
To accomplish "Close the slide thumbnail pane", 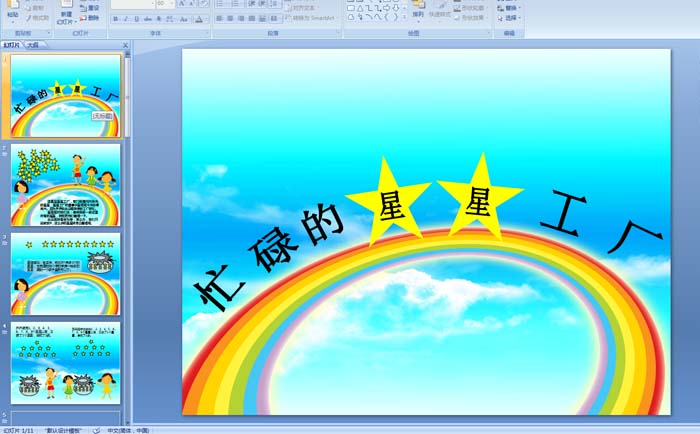I will coord(126,45).
